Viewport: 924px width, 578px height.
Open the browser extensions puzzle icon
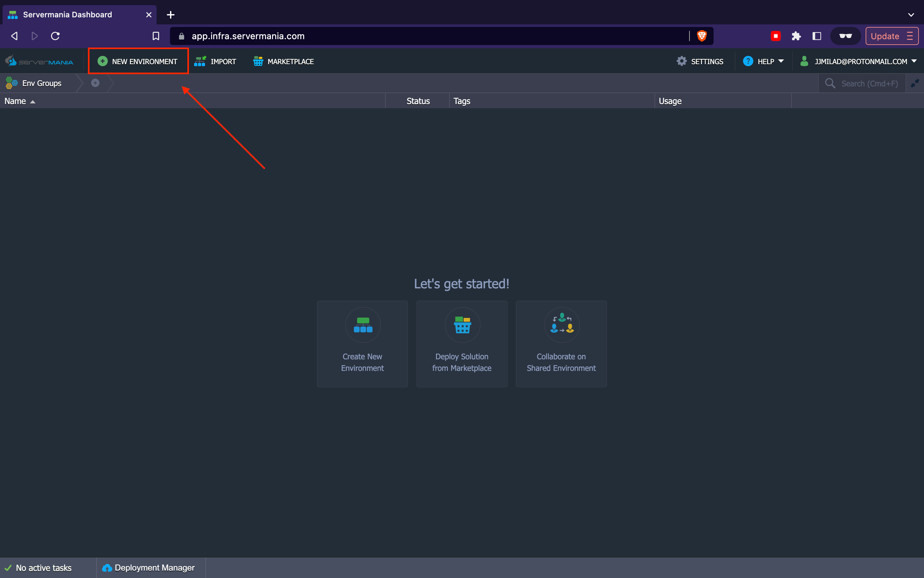796,36
